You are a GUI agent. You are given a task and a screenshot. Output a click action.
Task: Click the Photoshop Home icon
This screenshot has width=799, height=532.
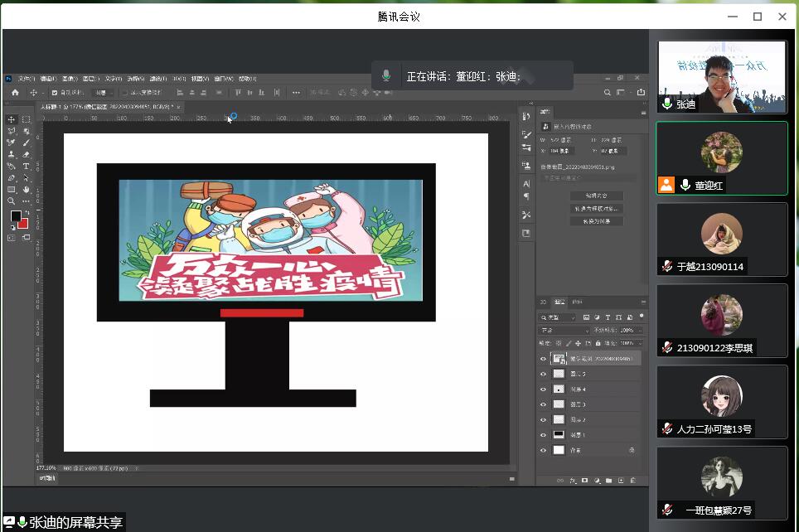pos(15,92)
